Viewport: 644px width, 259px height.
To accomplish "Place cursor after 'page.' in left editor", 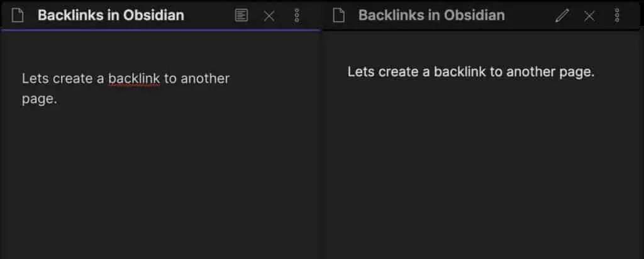I will (x=57, y=99).
